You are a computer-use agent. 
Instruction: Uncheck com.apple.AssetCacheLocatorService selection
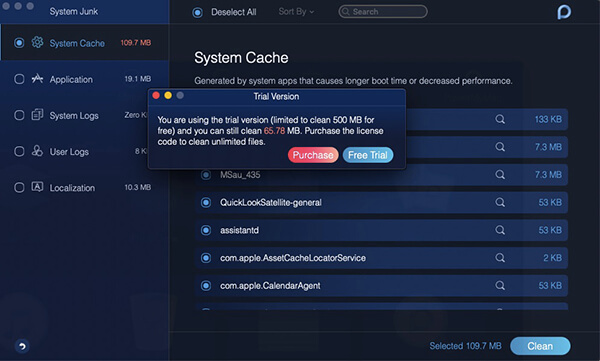(206, 258)
